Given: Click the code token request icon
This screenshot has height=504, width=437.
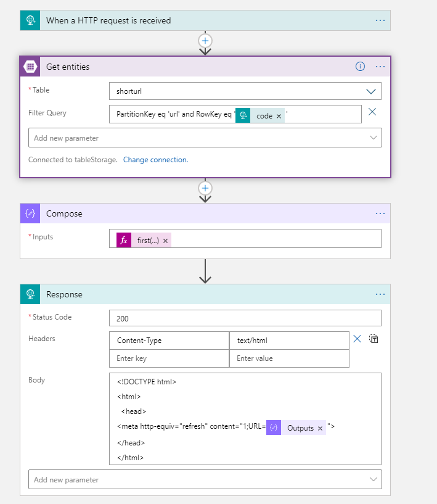Looking at the screenshot, I should pyautogui.click(x=243, y=115).
